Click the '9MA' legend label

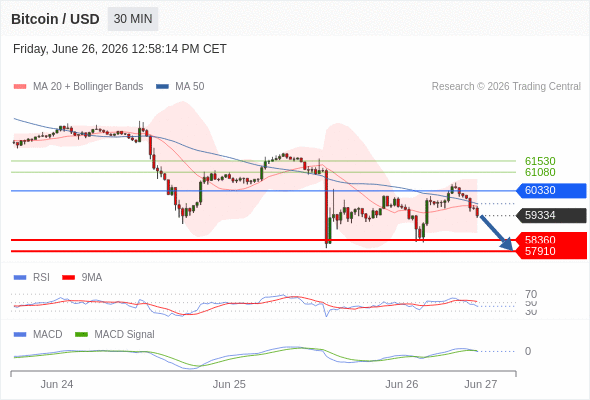point(92,278)
